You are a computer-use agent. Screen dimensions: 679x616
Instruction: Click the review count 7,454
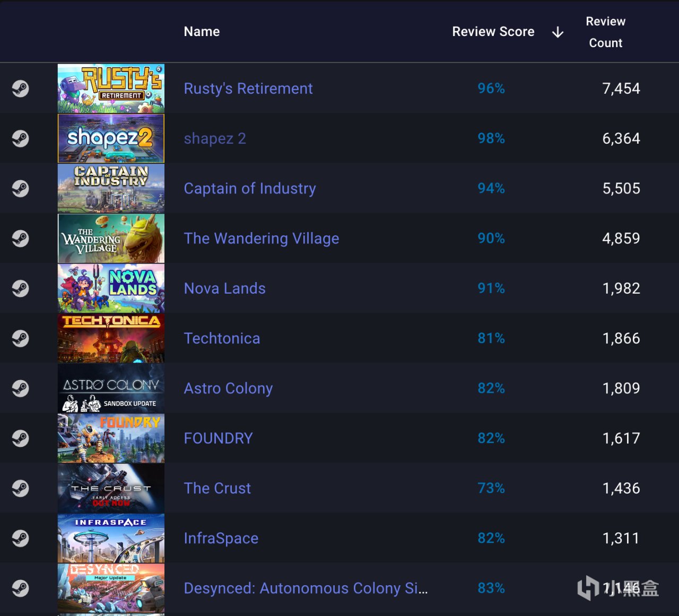pos(621,89)
